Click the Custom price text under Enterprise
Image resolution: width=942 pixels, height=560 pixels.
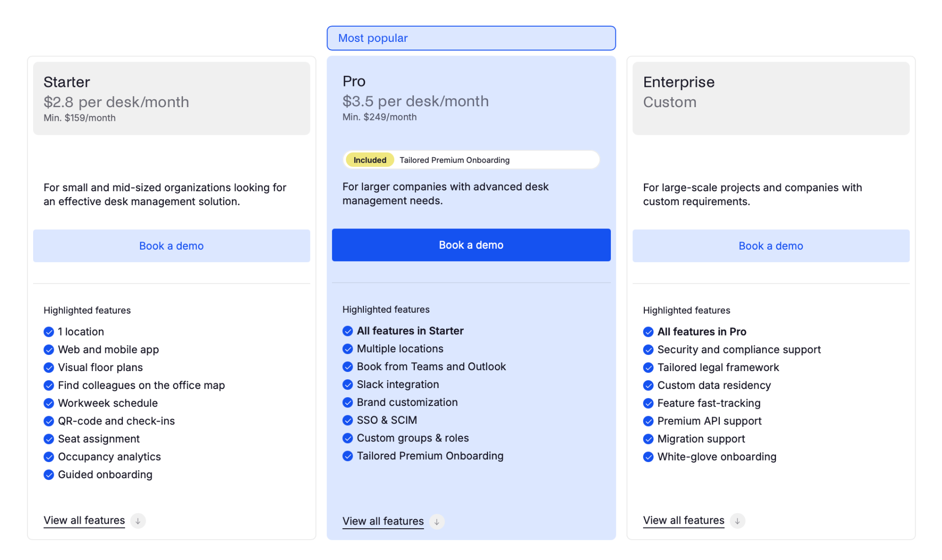[x=670, y=102]
